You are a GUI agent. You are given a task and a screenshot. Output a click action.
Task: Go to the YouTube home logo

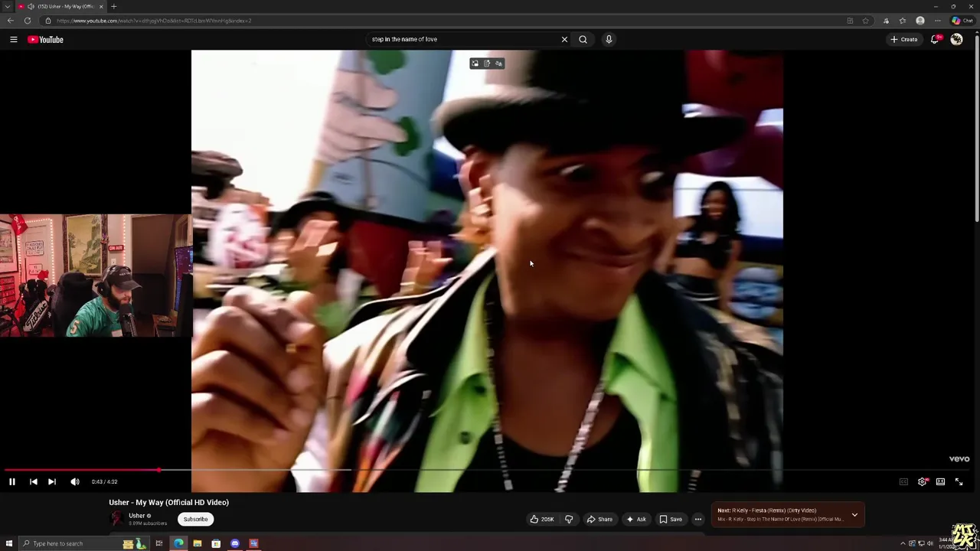[x=45, y=39]
